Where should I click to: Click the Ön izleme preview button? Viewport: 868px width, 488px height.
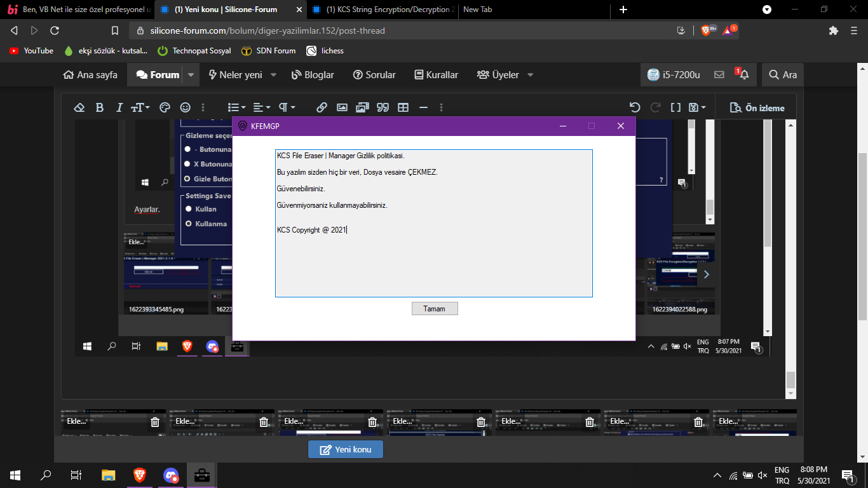click(757, 107)
